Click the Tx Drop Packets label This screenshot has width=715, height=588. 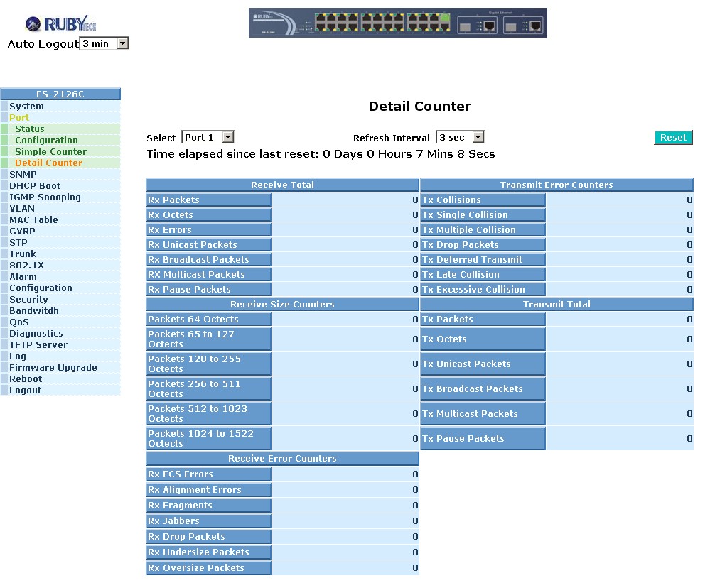coord(483,244)
